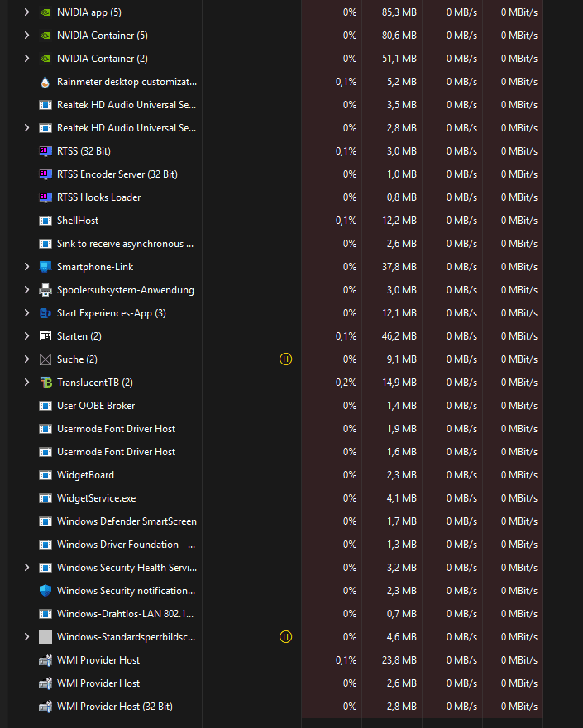Click the 0,7 MB memory value
This screenshot has width=583, height=728.
401,614
